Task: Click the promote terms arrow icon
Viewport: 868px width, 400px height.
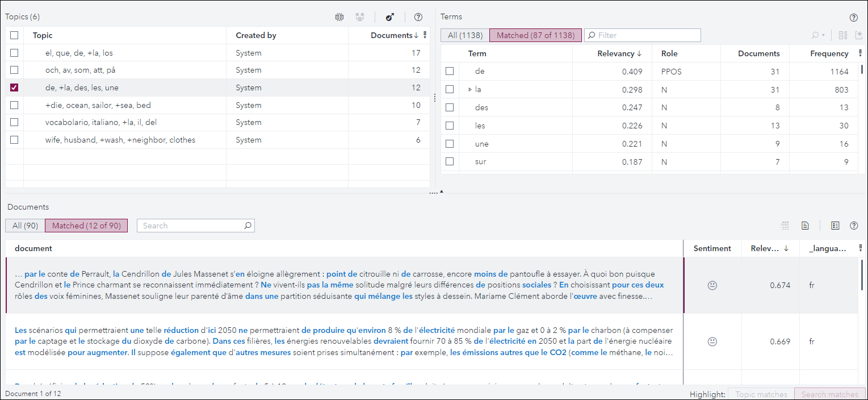Action: point(390,17)
